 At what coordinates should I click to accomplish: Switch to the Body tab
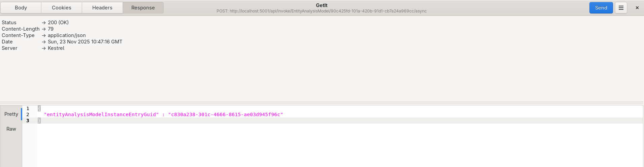pyautogui.click(x=21, y=8)
